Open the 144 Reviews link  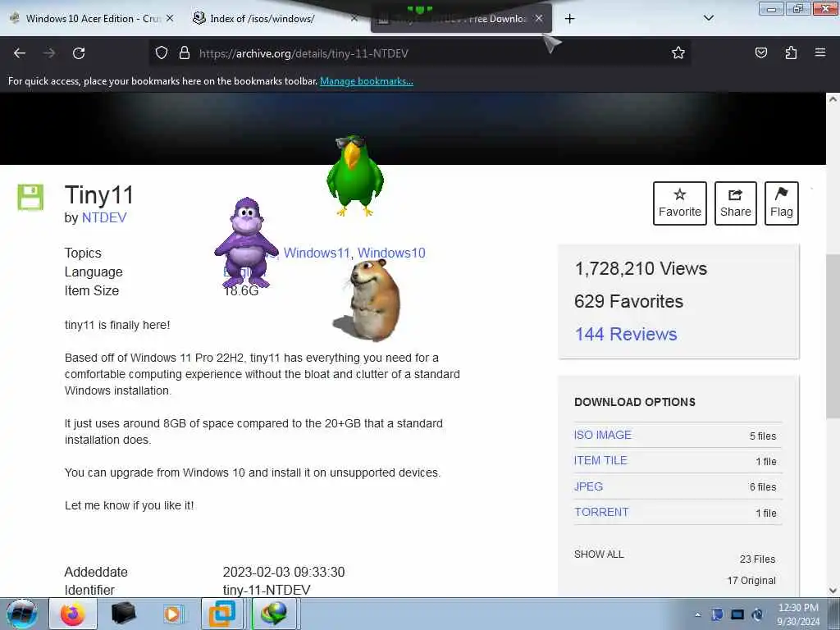[x=626, y=335]
